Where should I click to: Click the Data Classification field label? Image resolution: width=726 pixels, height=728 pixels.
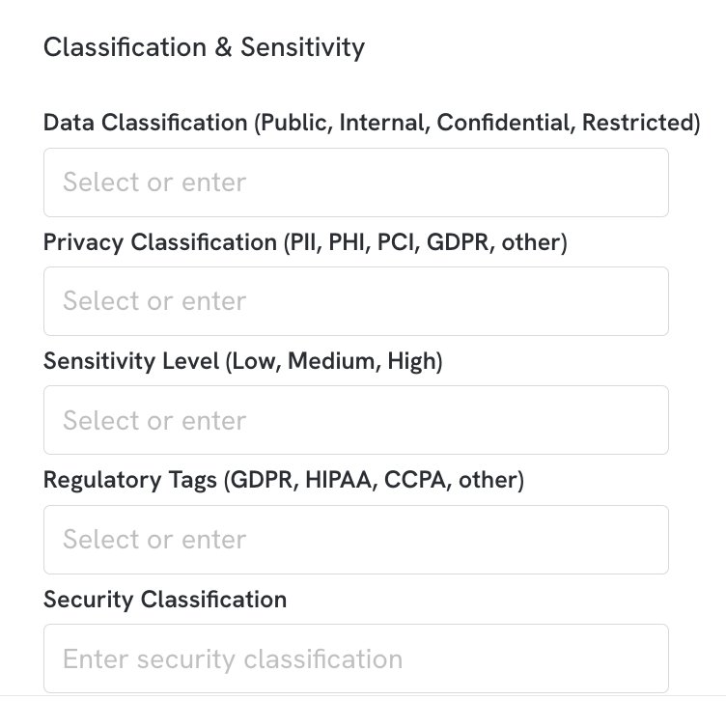(x=372, y=123)
